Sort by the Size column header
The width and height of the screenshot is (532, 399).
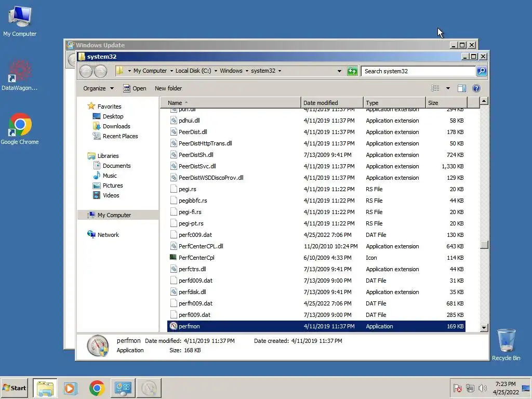[446, 103]
